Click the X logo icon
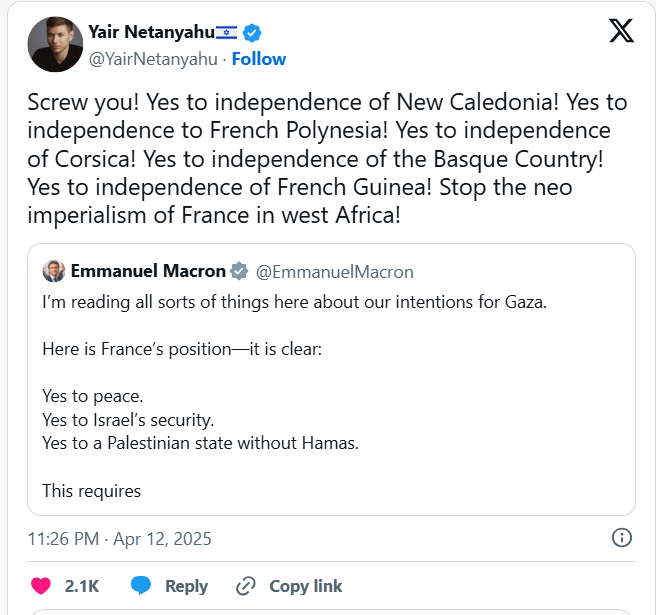Image resolution: width=656 pixels, height=615 pixels. click(x=621, y=31)
